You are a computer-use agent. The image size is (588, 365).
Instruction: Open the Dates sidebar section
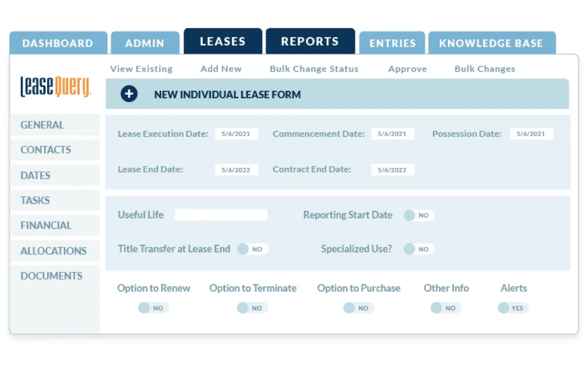(x=55, y=175)
